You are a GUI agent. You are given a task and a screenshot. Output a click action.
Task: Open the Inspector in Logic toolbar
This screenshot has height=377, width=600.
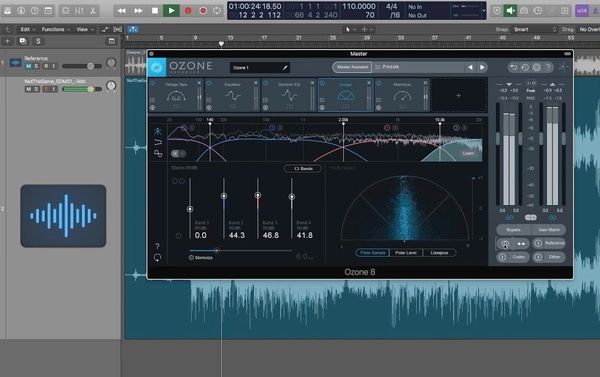pos(21,11)
